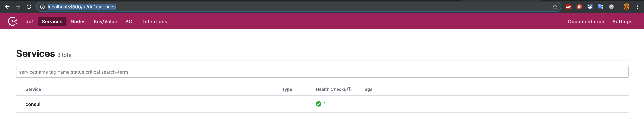The width and height of the screenshot is (644, 113).
Task: Open the Documentation link
Action: (x=586, y=22)
